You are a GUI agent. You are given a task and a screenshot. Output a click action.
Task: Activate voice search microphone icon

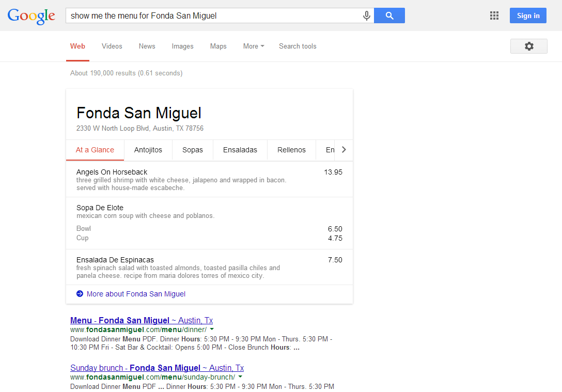(x=366, y=16)
